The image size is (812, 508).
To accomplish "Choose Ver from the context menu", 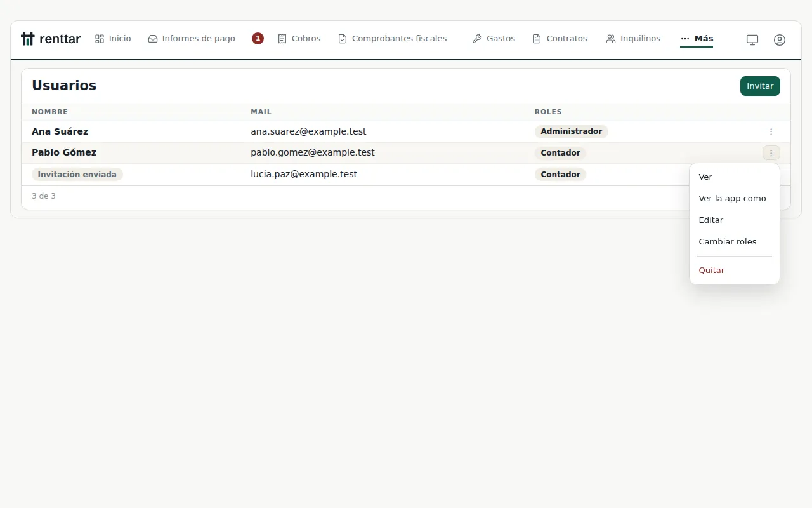I will tap(735, 177).
